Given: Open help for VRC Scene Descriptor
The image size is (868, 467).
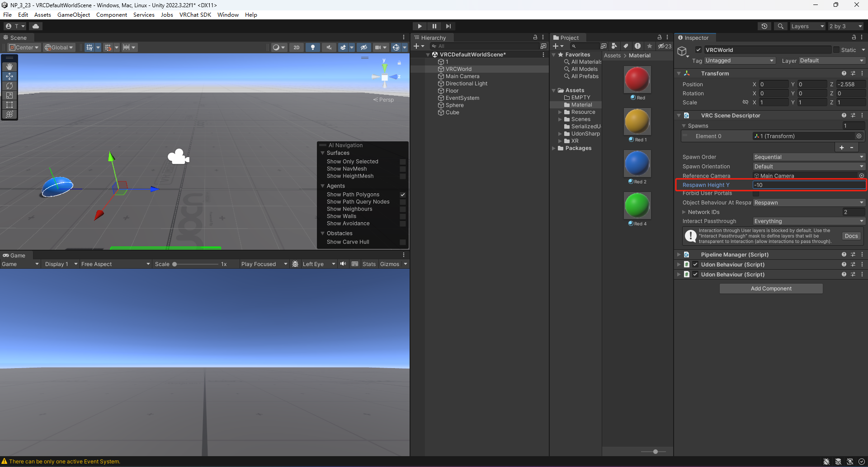Looking at the screenshot, I should (844, 116).
